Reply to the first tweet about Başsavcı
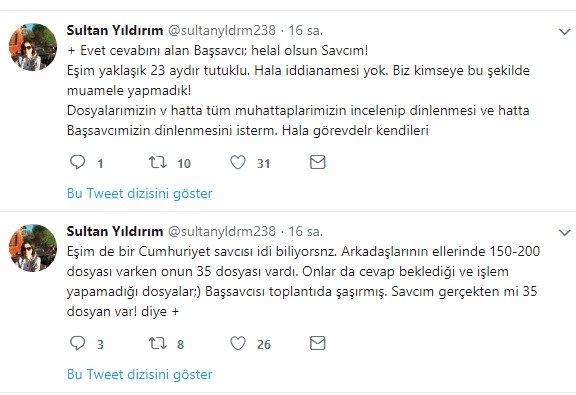Viewport: 576px width, 395px height. coord(78,162)
